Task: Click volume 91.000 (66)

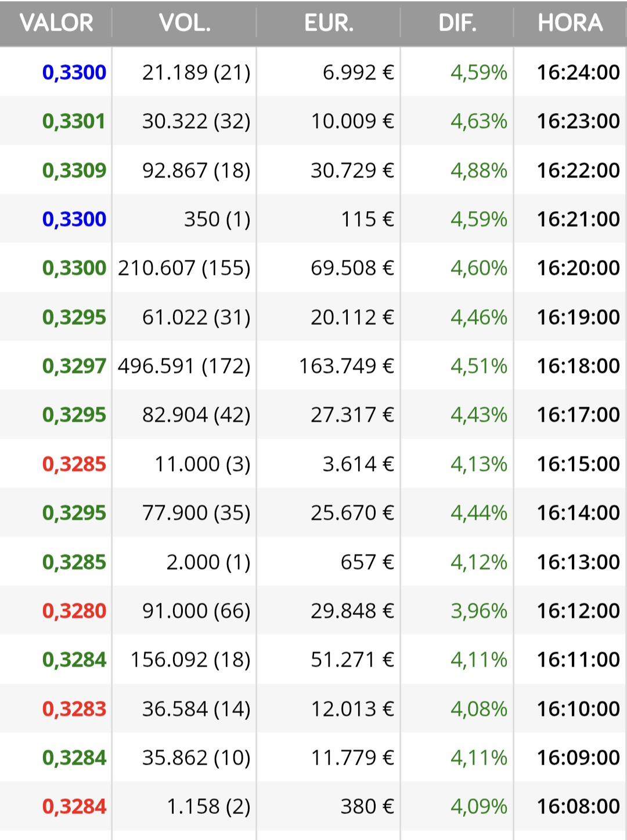Action: pyautogui.click(x=196, y=611)
